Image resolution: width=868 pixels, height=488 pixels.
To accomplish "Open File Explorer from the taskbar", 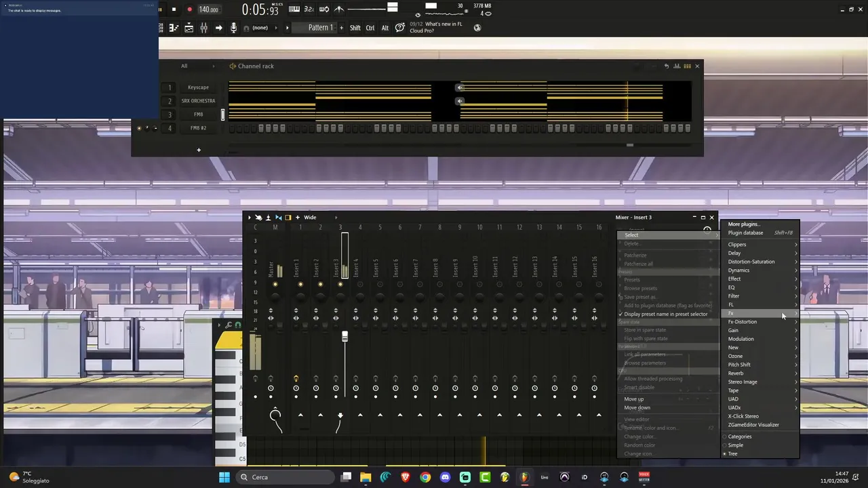I will click(x=366, y=477).
